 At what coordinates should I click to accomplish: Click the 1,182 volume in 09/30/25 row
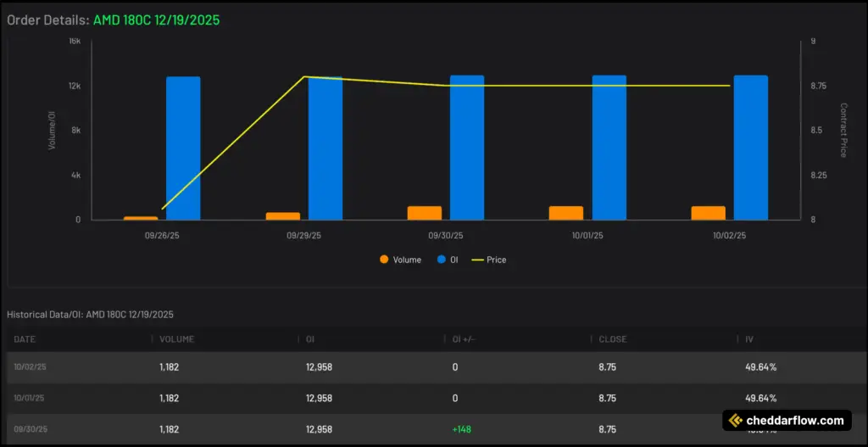170,429
